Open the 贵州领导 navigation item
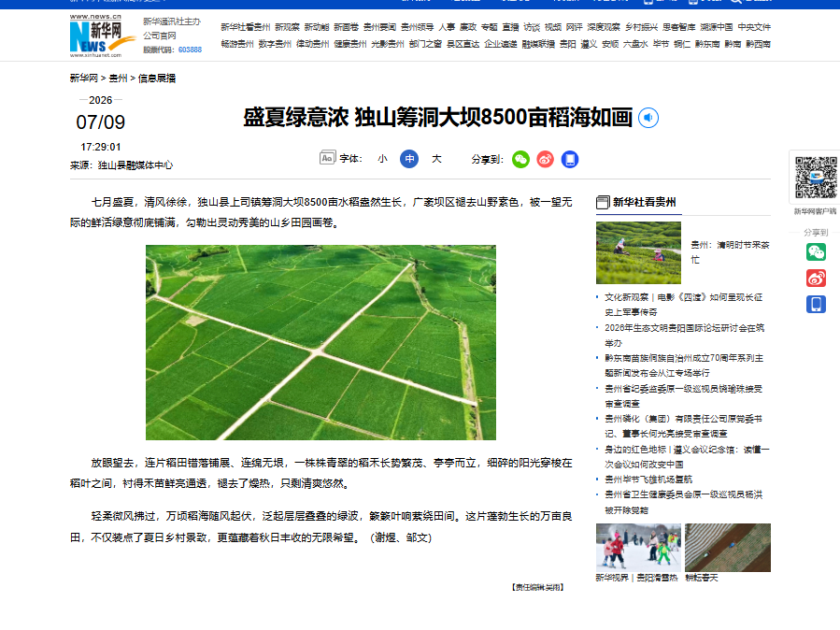 [418, 27]
